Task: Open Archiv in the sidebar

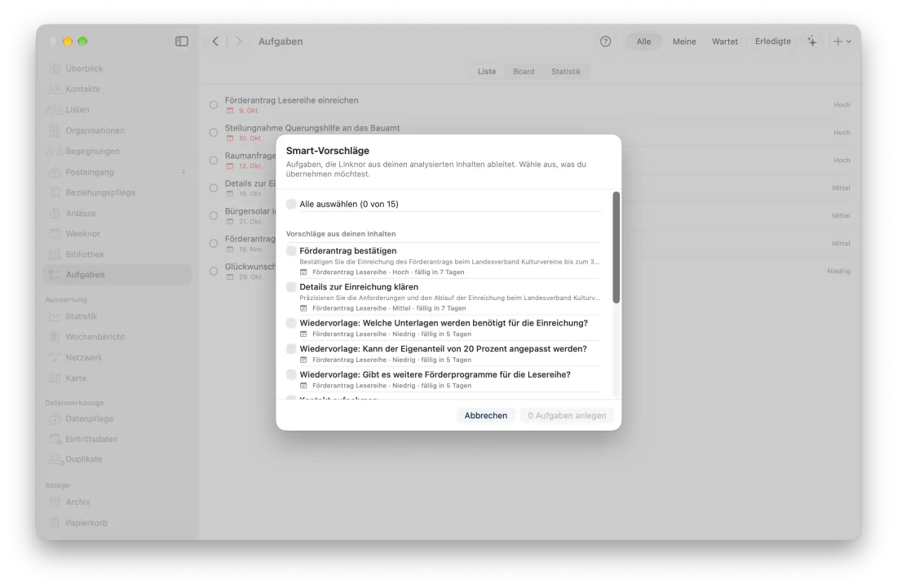Action: pyautogui.click(x=117, y=502)
